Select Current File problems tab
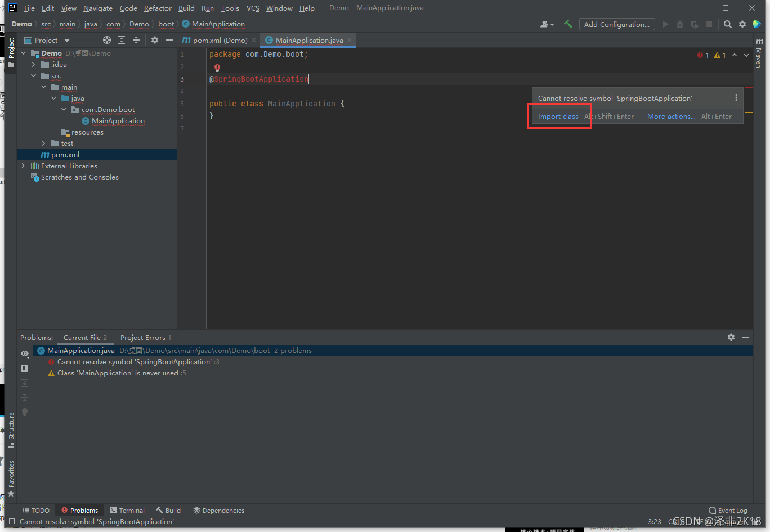 coord(85,338)
